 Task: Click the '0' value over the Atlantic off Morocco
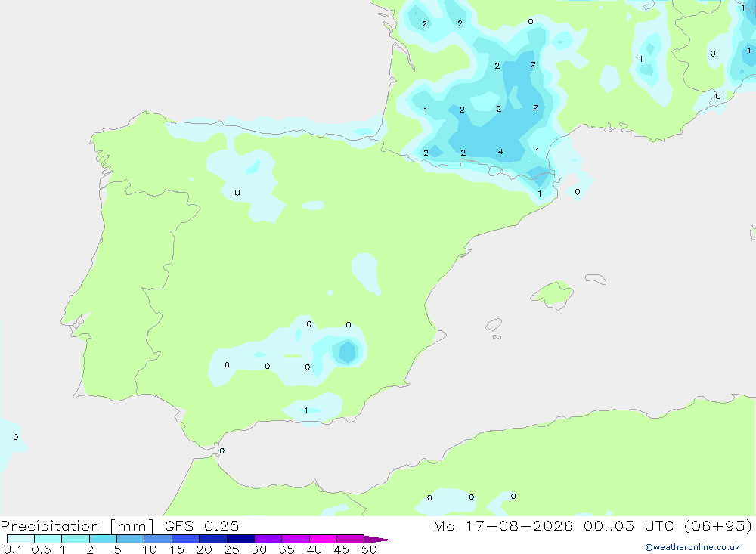pyautogui.click(x=16, y=438)
